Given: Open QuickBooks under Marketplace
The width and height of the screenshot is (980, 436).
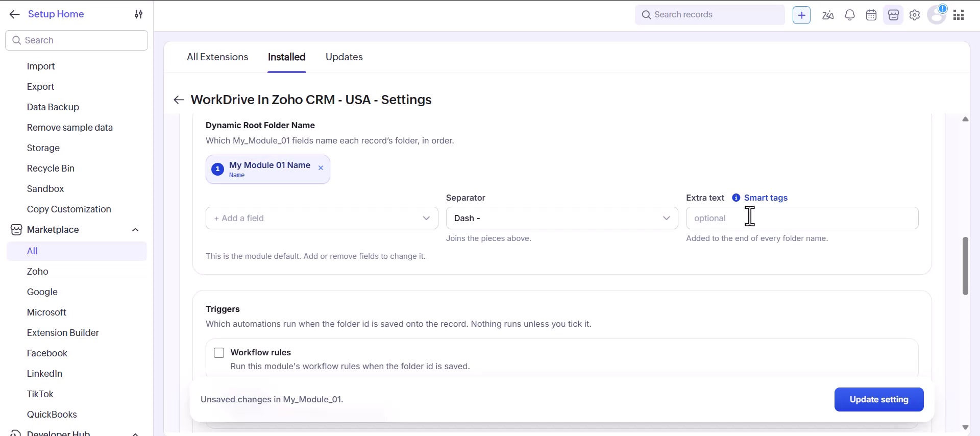Looking at the screenshot, I should click(x=52, y=415).
